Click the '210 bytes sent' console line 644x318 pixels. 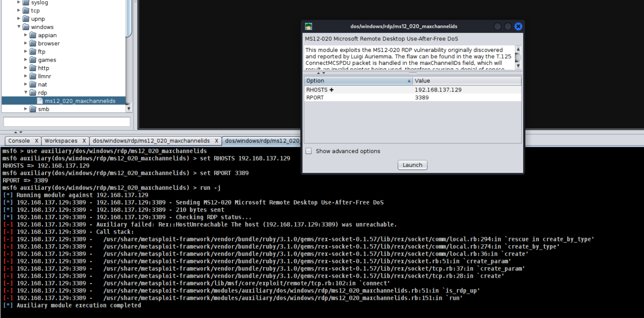click(x=200, y=210)
